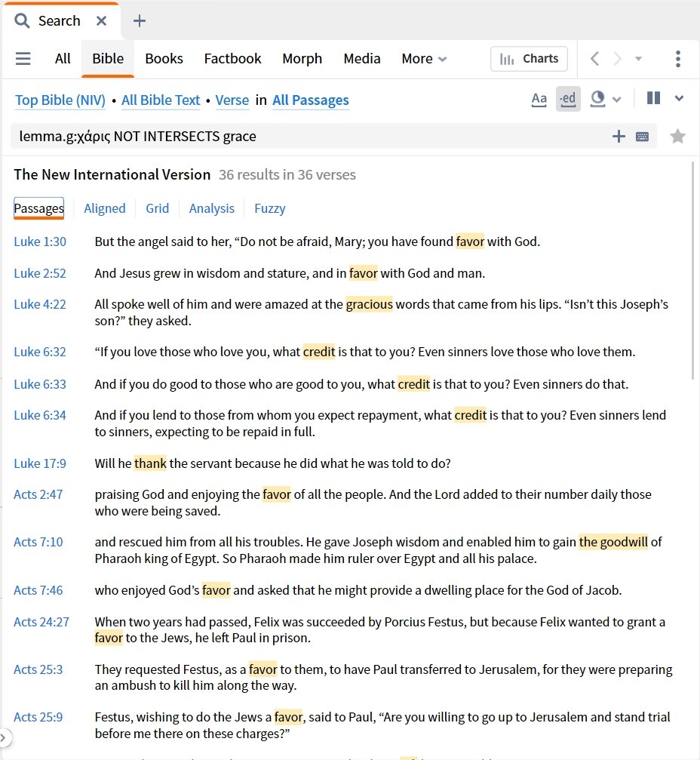Expand the side panel arrow at bottom left
The image size is (700, 760).
pos(4,737)
